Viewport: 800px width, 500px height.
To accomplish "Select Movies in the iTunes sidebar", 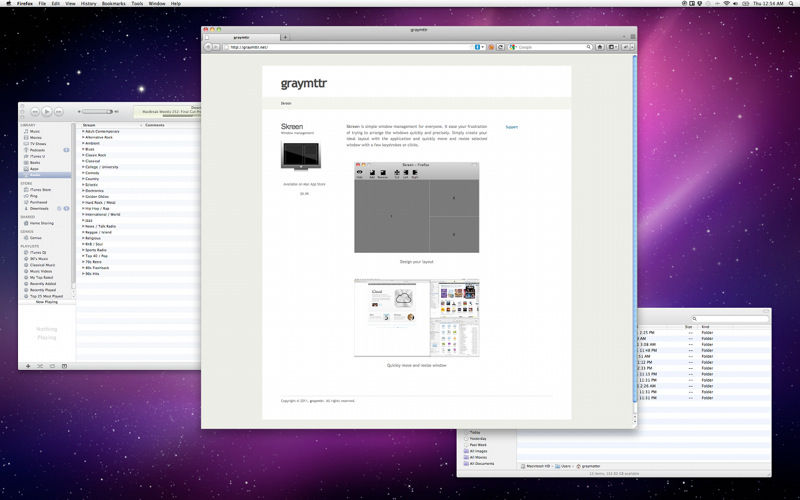I will pos(35,138).
